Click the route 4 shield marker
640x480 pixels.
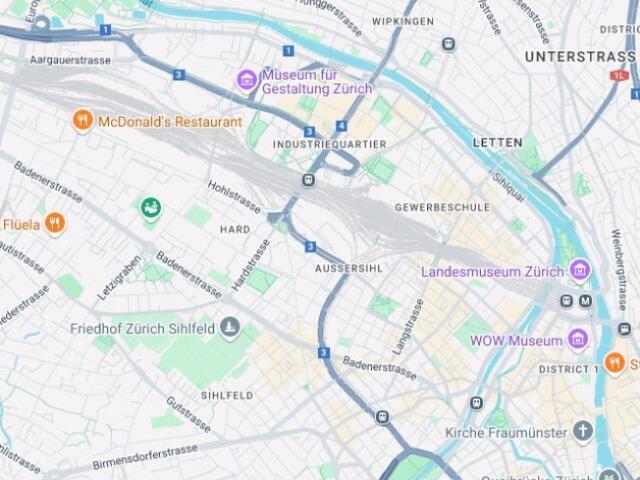tap(342, 126)
